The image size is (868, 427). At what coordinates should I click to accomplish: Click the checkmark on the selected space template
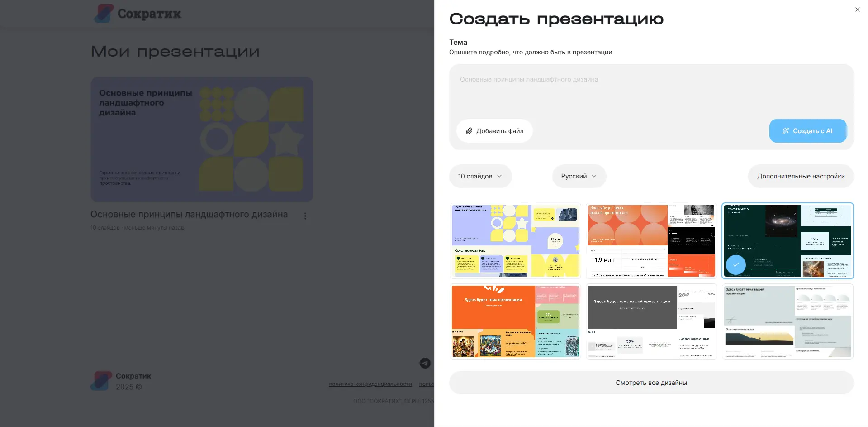[x=736, y=265]
